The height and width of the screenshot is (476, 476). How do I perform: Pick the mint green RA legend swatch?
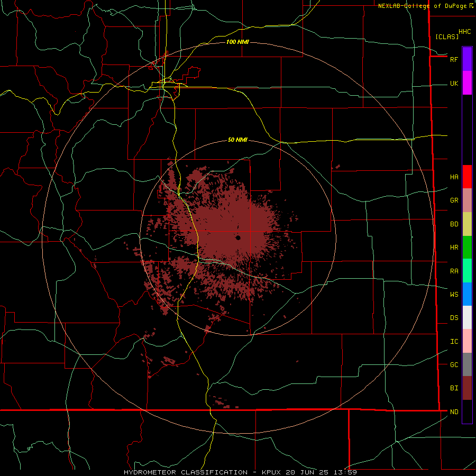pos(467,271)
